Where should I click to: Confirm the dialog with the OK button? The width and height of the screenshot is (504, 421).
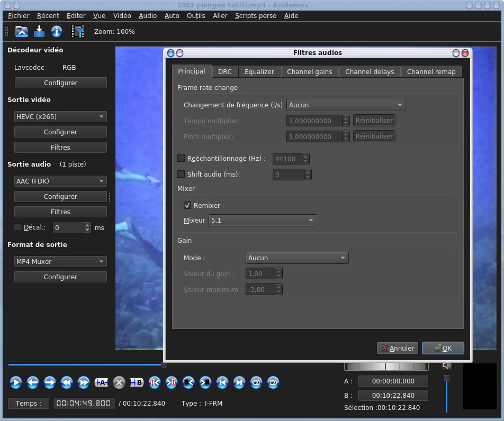[x=443, y=348]
